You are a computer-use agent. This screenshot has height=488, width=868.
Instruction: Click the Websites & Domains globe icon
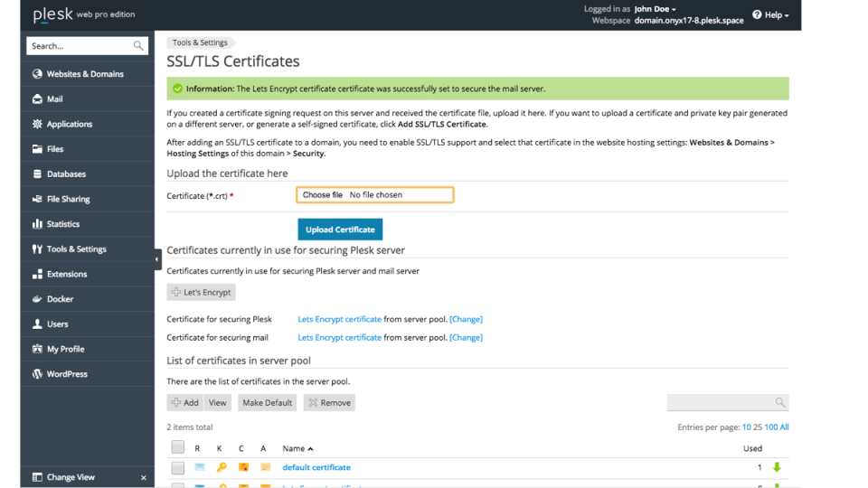click(37, 74)
